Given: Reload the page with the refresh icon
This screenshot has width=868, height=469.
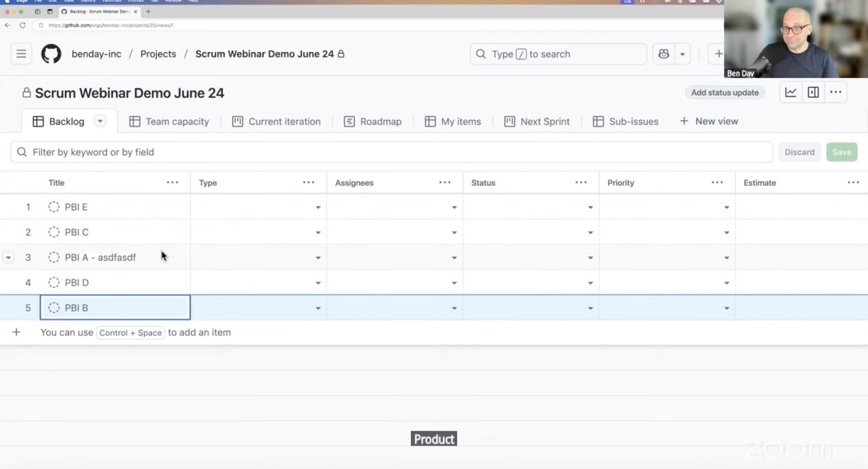Looking at the screenshot, I should (22, 25).
